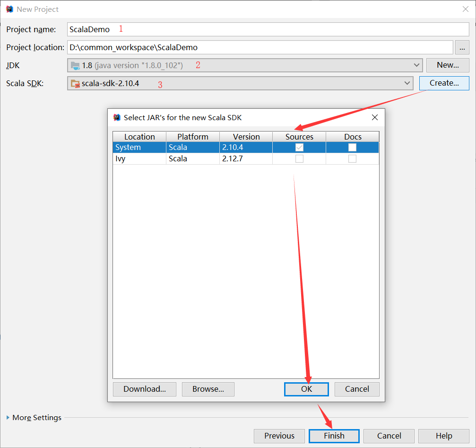This screenshot has height=448, width=476.
Task: Toggle Sources checkbox for Ivy Scala 2.12.7
Action: 299,158
